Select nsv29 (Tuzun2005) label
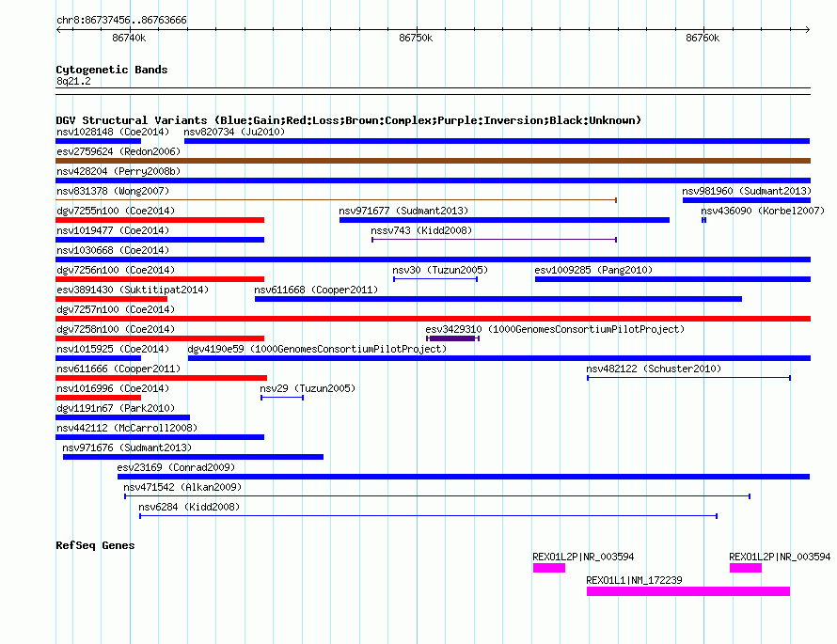Viewport: 837px width, 644px height. tap(308, 388)
